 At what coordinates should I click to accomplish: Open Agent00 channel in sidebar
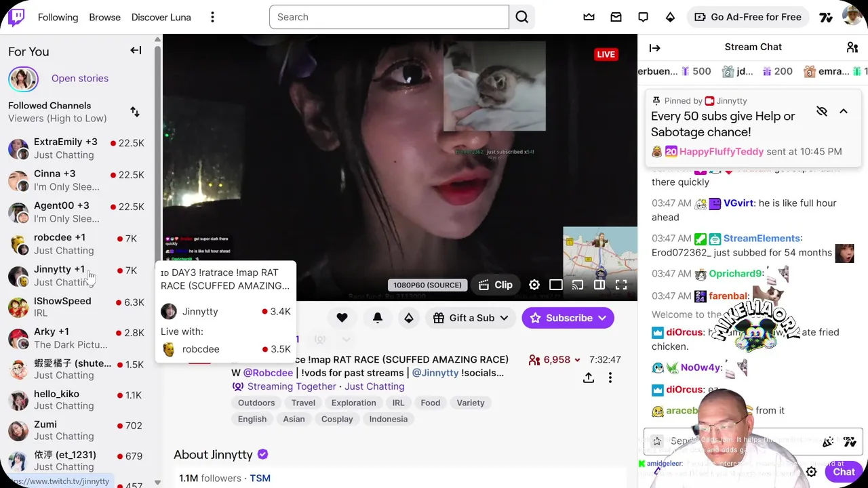76,212
